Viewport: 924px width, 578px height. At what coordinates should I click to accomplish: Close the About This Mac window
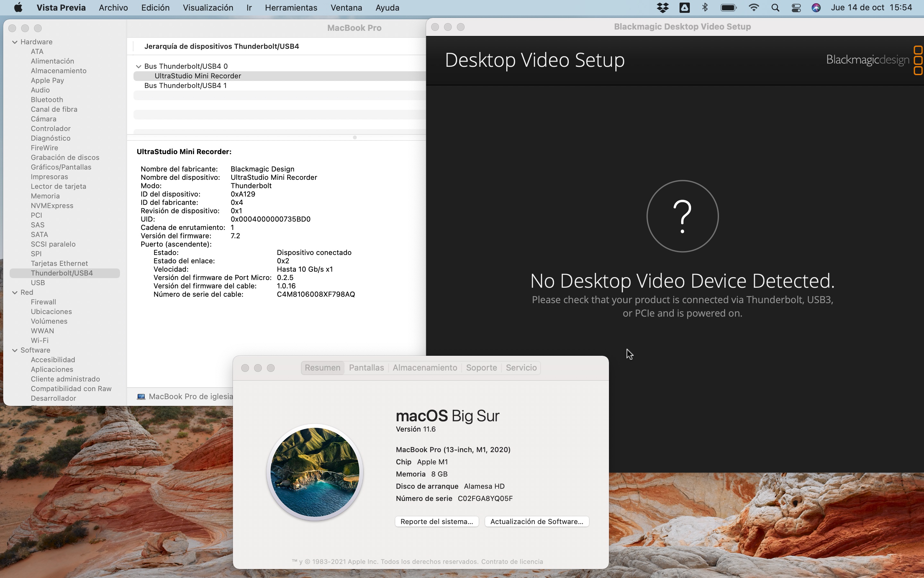click(245, 368)
